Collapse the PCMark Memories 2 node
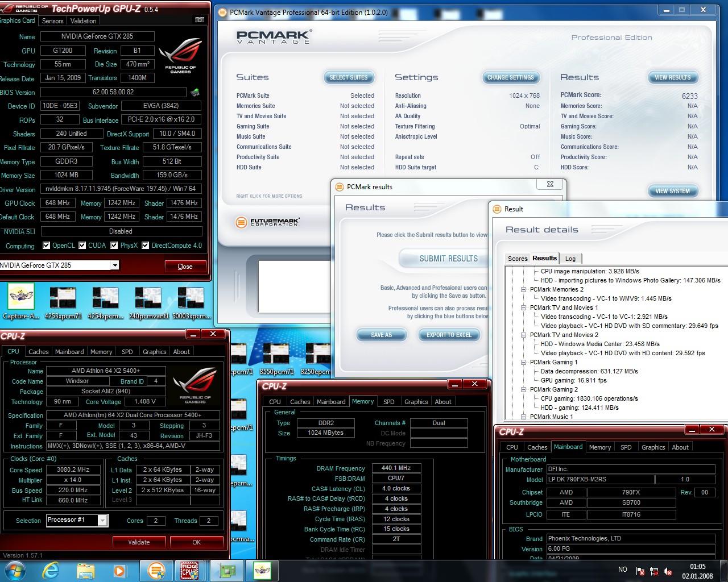Viewport: 728px width, 582px height. 524,289
